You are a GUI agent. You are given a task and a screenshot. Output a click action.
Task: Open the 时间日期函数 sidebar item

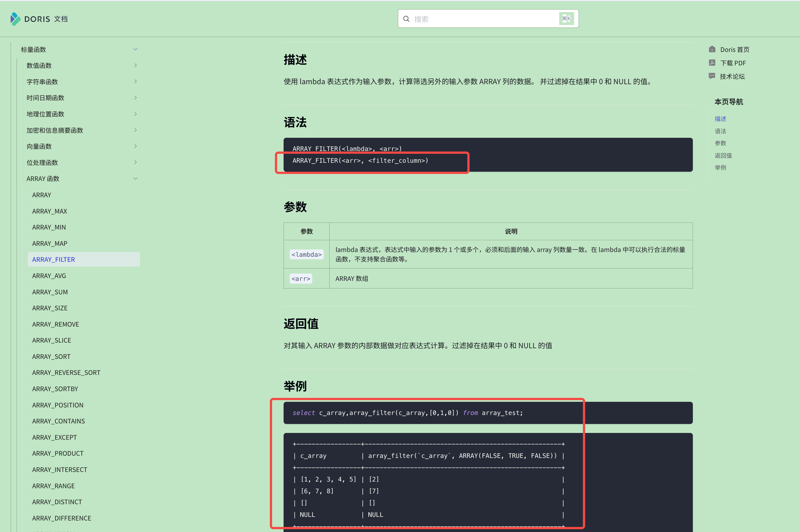[45, 98]
